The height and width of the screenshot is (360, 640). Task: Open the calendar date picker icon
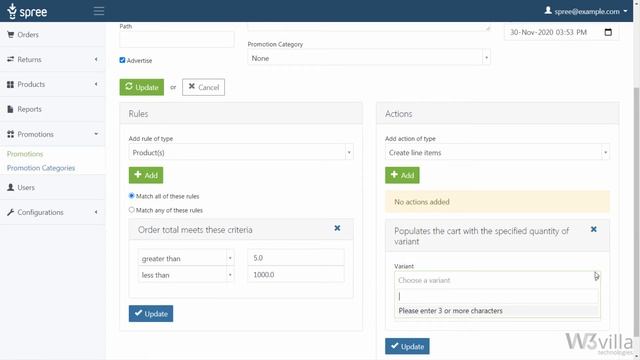pos(608,32)
